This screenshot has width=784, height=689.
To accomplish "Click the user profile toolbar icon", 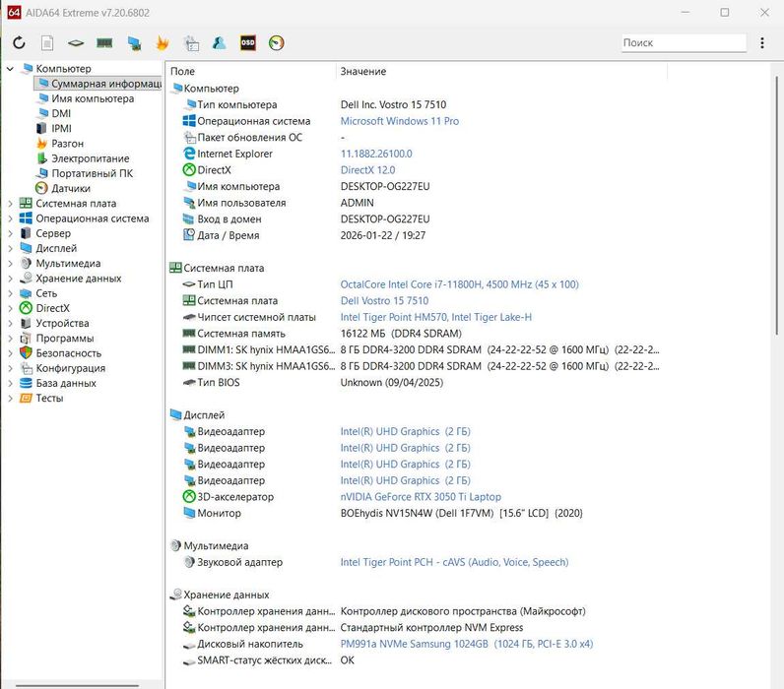I will click(219, 43).
